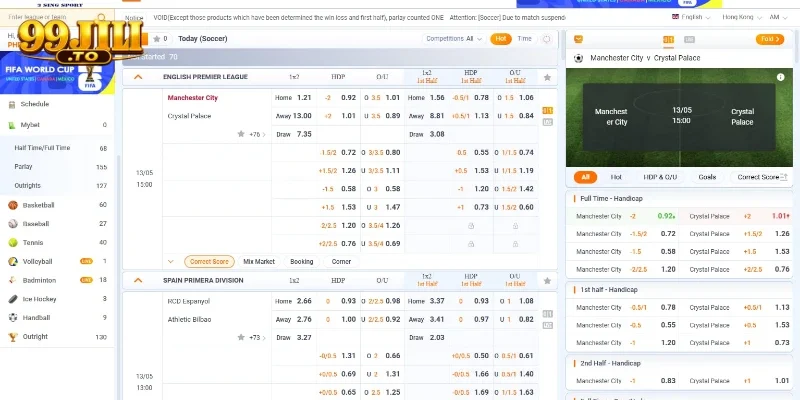The image size is (800, 400).
Task: Collapse the Spain Primera Division section
Action: (138, 281)
